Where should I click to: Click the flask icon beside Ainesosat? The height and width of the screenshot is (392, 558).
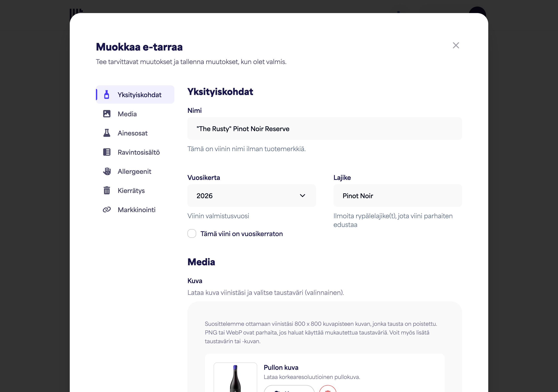coord(107,133)
